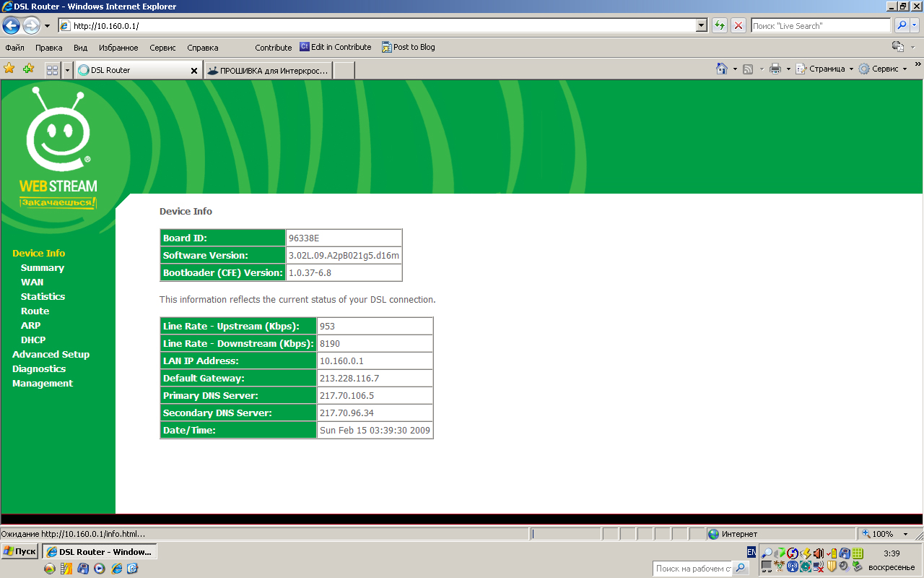The width and height of the screenshot is (924, 578).
Task: Open the tab list dropdown arrow
Action: [x=68, y=70]
